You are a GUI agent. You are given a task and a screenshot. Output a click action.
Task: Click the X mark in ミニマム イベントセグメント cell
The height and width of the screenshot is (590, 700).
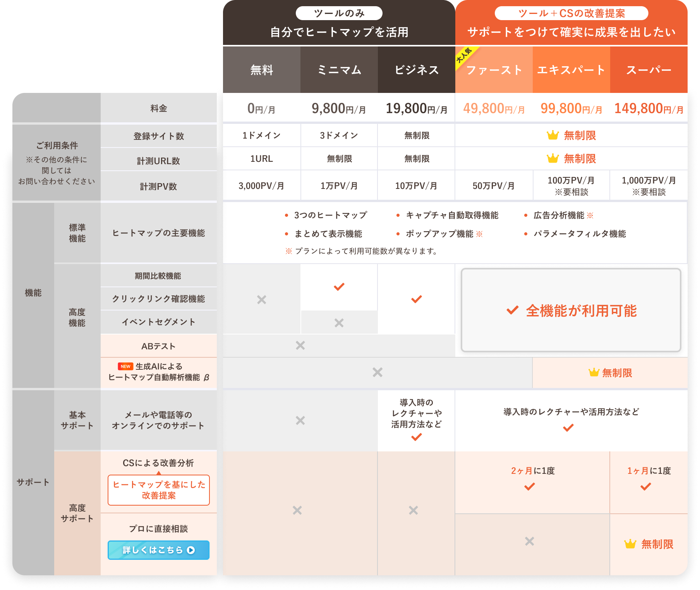pyautogui.click(x=339, y=322)
